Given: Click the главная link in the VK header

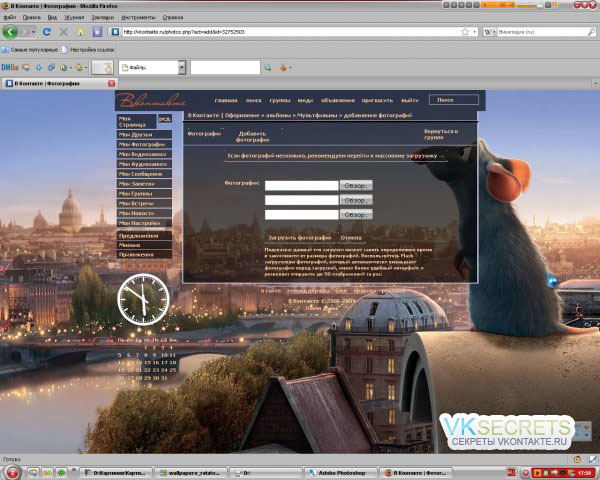Looking at the screenshot, I should [x=226, y=100].
